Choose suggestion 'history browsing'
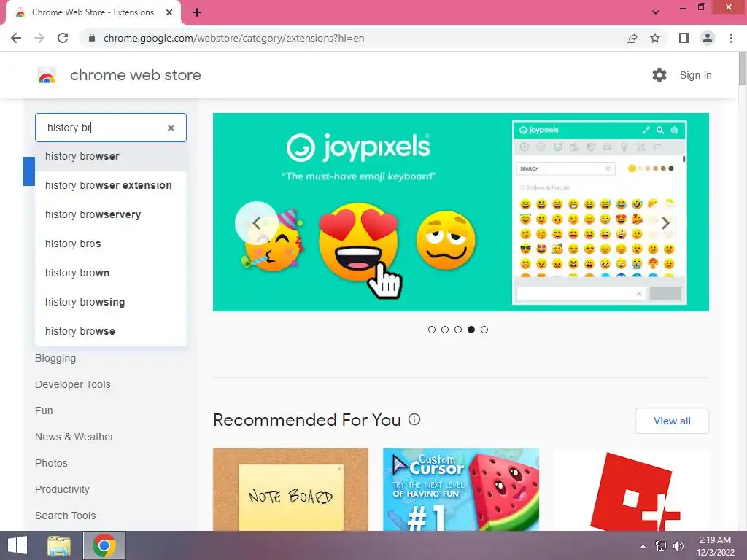747x560 pixels. pyautogui.click(x=111, y=302)
